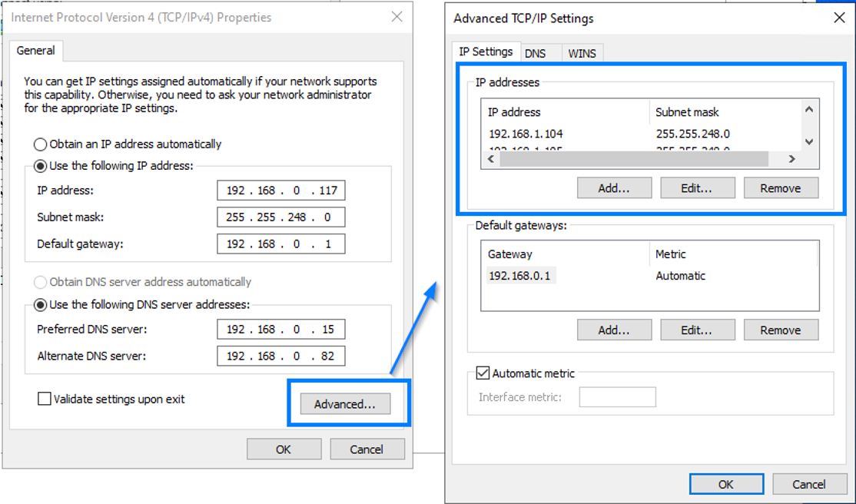Viewport: 856px width, 504px height.
Task: Click Remove under Default gateways
Action: coord(781,330)
